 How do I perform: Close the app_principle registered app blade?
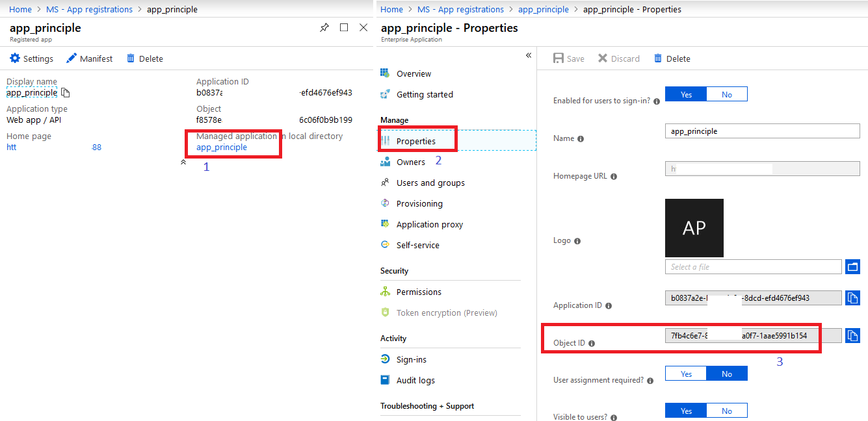point(363,27)
